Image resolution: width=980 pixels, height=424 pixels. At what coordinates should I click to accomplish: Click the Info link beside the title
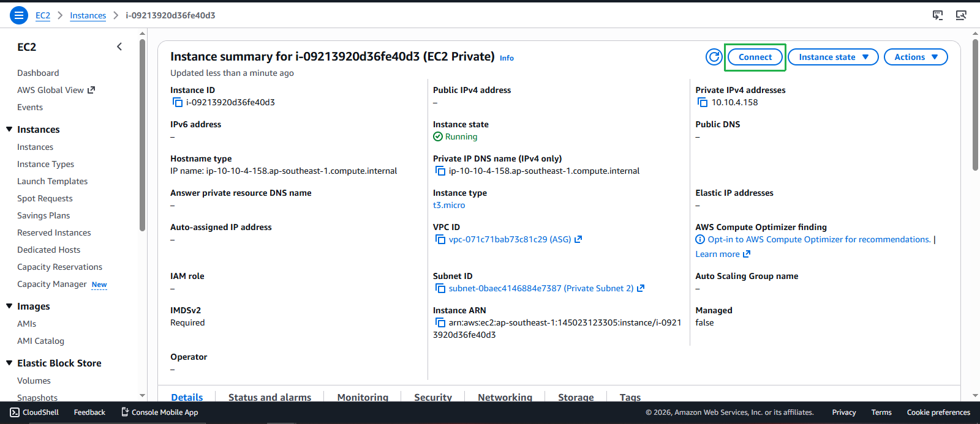(x=507, y=58)
